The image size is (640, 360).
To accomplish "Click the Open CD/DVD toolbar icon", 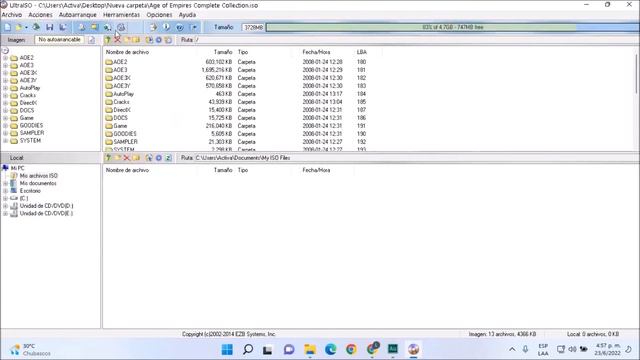I will [36, 27].
